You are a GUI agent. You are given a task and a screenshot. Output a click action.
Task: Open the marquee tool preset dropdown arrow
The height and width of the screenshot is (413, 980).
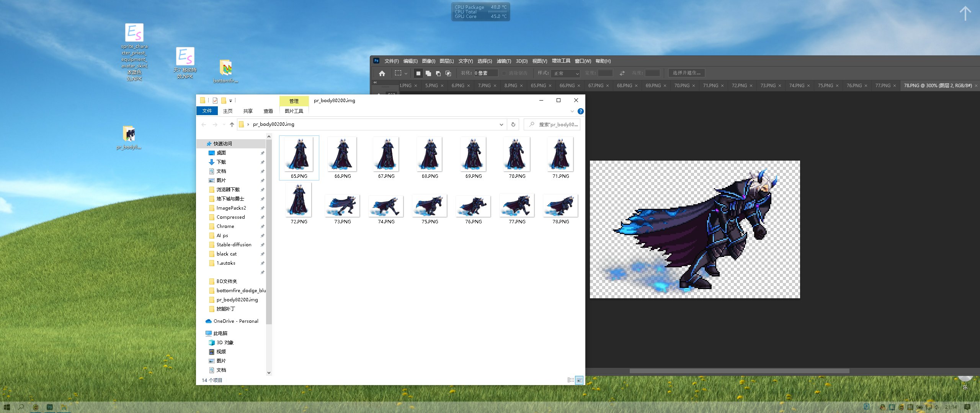[x=406, y=73]
